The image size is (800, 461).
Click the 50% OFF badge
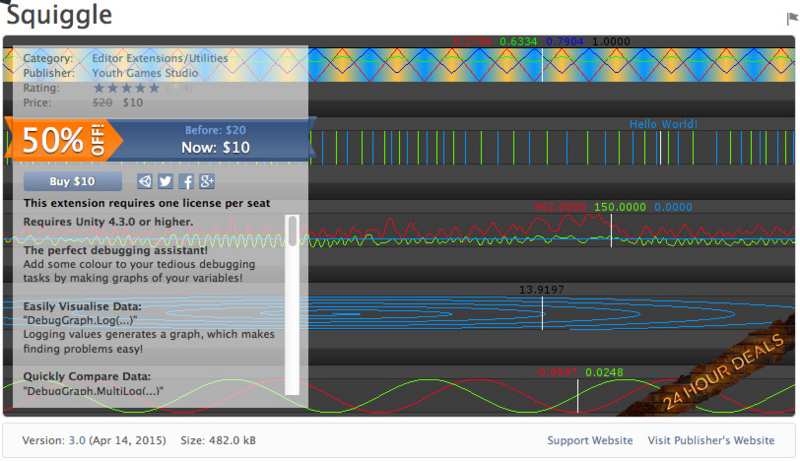click(63, 140)
